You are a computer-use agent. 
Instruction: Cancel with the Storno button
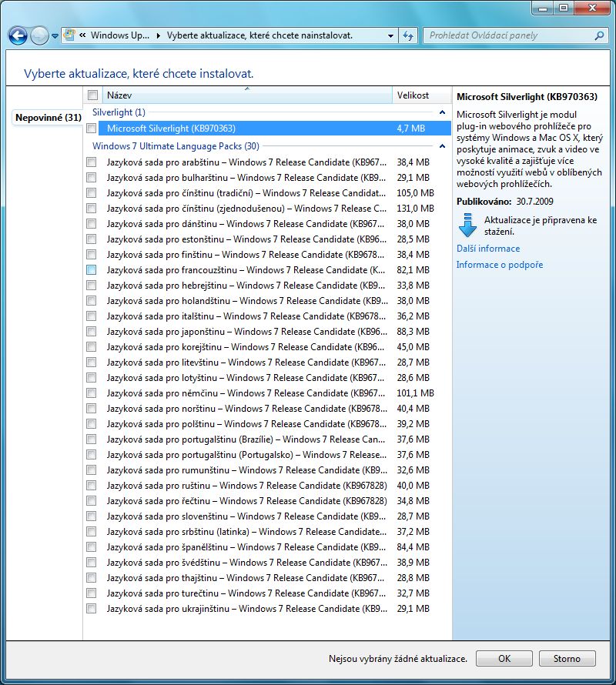567,658
